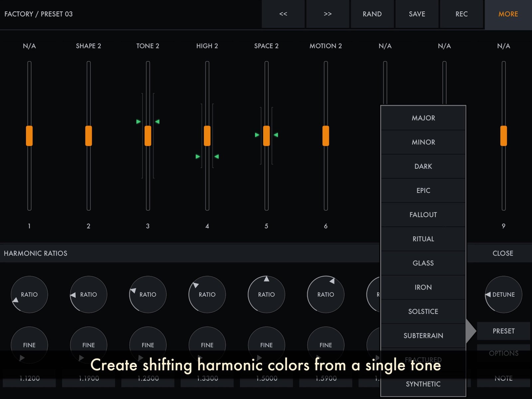
Task: Choose SUBTERRAIN from the list
Action: [x=423, y=336]
